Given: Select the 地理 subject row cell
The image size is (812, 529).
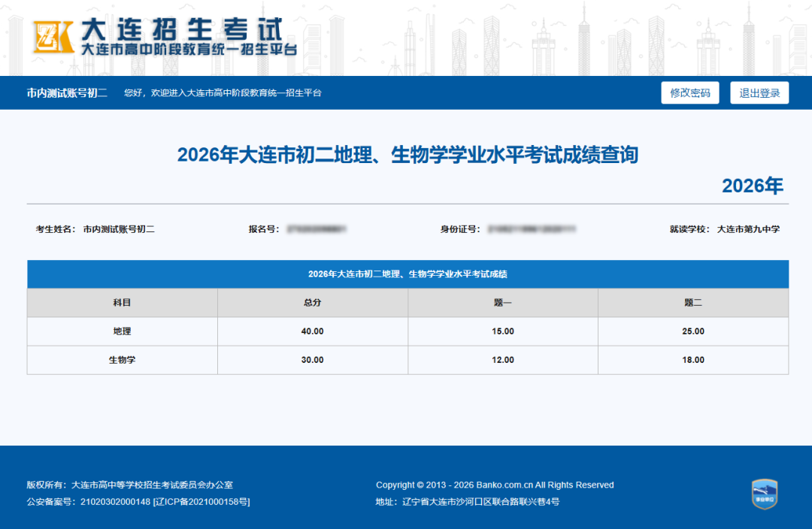Looking at the screenshot, I should (123, 331).
